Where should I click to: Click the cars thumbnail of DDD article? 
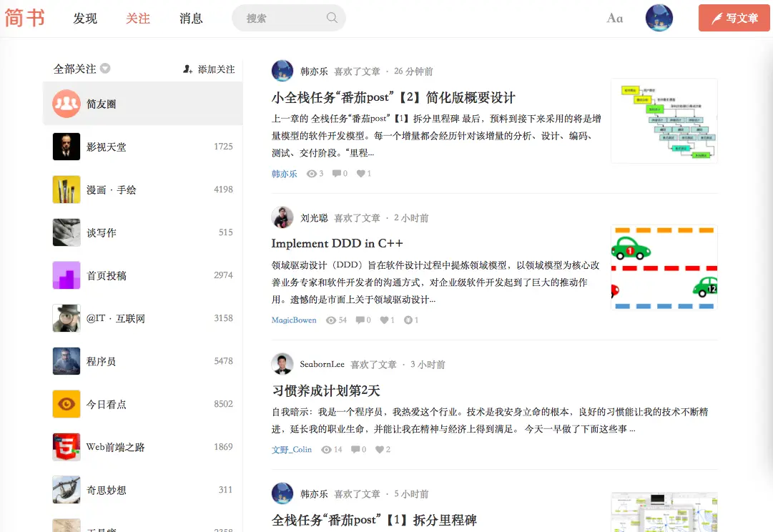click(664, 267)
